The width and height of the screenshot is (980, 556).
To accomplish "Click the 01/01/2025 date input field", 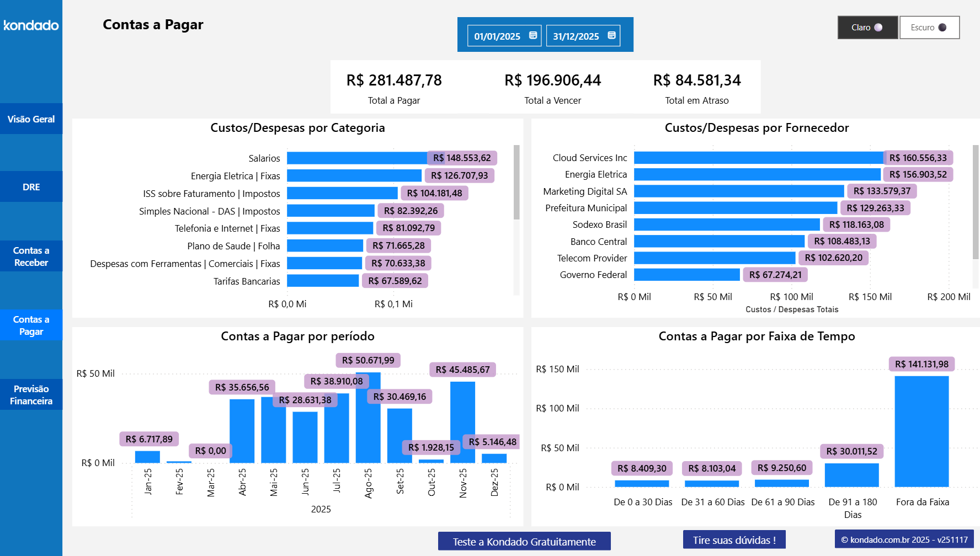I will tap(497, 35).
